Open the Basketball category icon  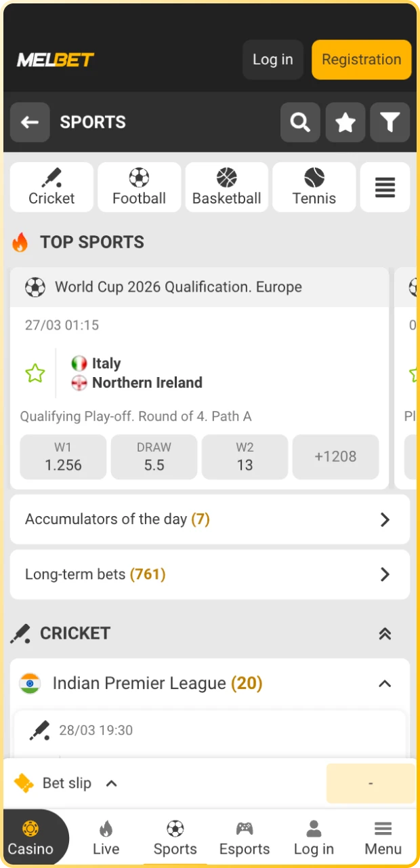pyautogui.click(x=226, y=178)
